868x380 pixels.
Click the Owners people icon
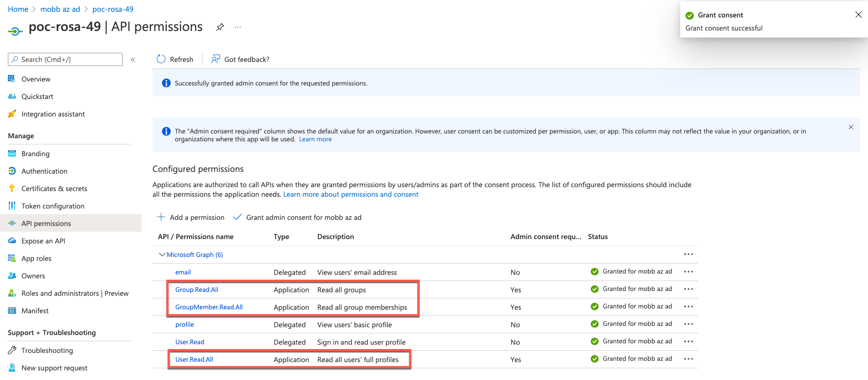pyautogui.click(x=12, y=275)
